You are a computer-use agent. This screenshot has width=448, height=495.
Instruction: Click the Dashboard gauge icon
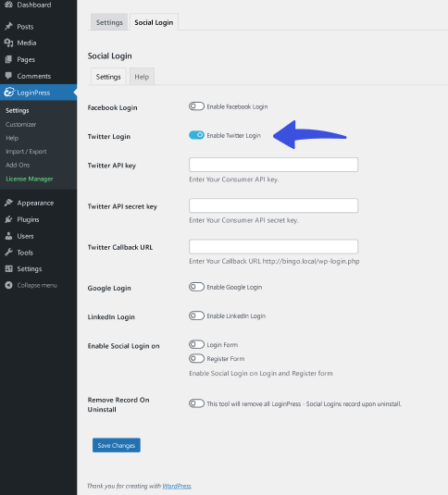point(8,5)
